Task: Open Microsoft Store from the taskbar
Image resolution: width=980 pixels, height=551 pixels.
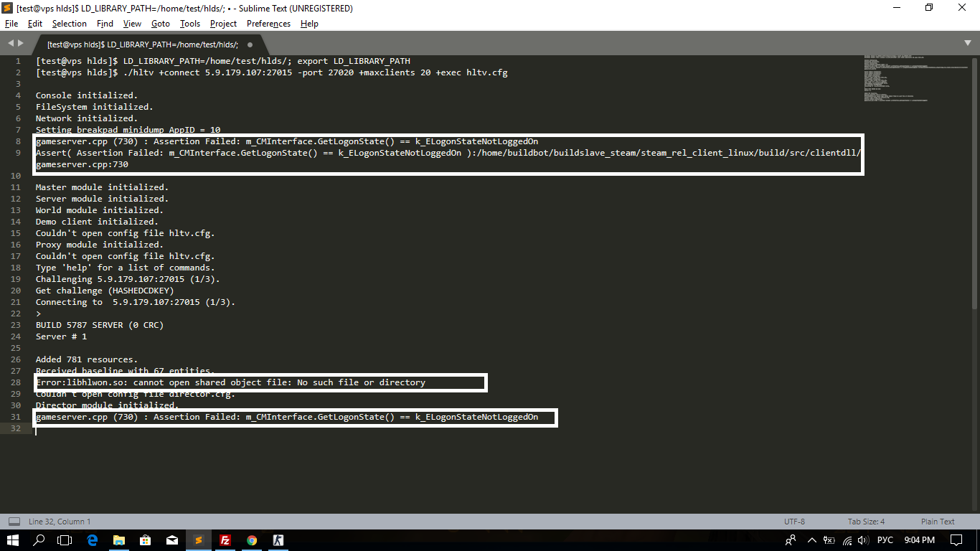Action: tap(145, 540)
